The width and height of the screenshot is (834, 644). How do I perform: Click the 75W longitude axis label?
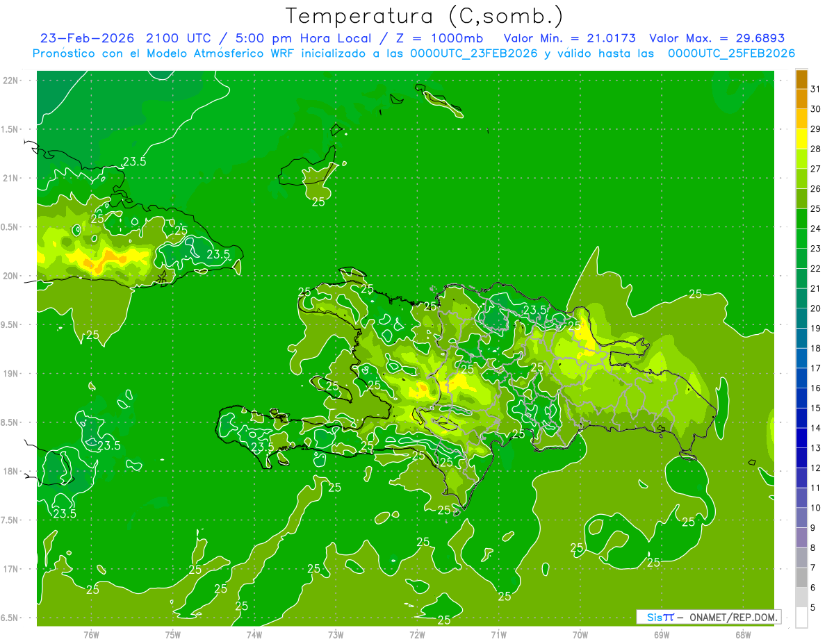click(x=173, y=634)
